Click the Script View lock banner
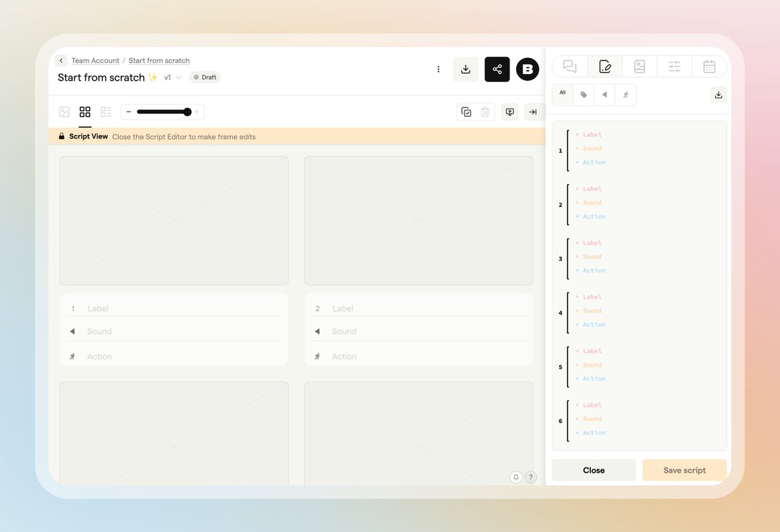Viewport: 780px width, 532px height. (x=296, y=136)
